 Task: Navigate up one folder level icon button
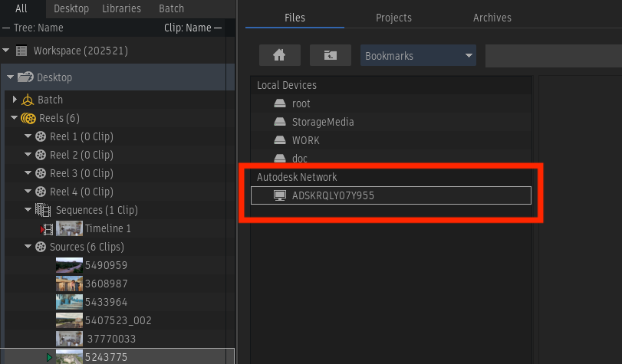(x=330, y=55)
